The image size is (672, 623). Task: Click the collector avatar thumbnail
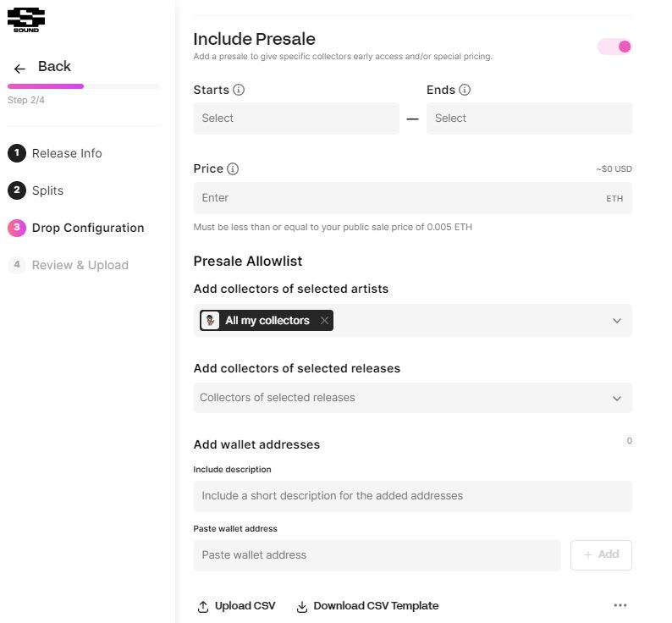(210, 320)
